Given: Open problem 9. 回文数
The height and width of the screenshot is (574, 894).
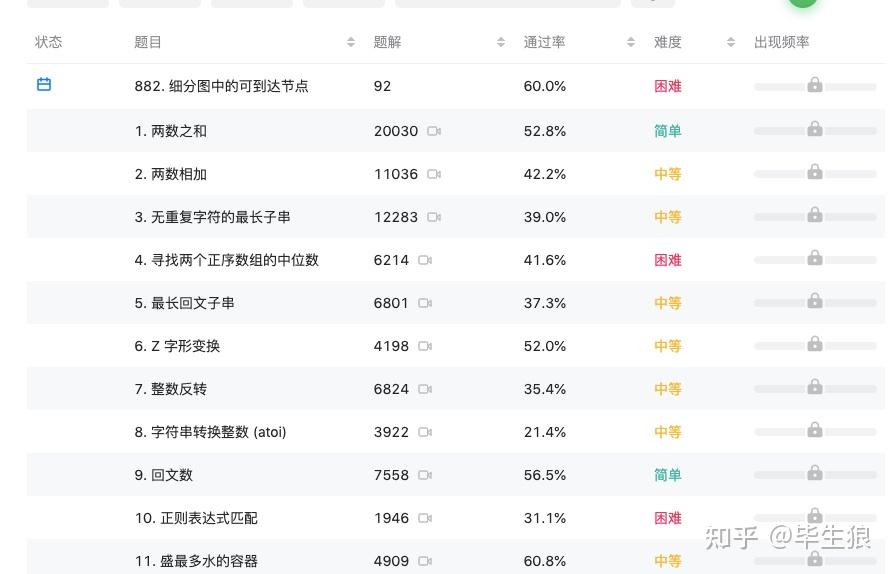Looking at the screenshot, I should 164,475.
